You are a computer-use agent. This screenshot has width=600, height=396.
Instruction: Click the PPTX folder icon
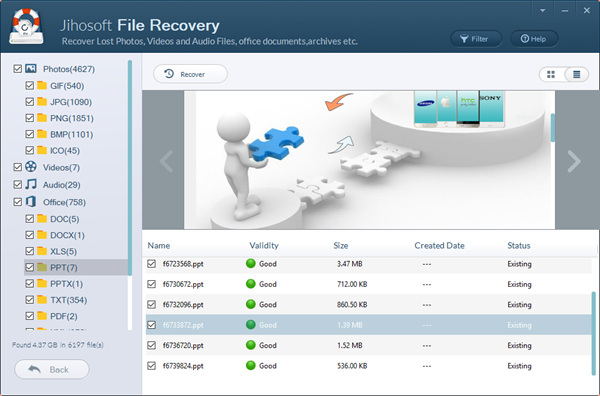click(42, 284)
